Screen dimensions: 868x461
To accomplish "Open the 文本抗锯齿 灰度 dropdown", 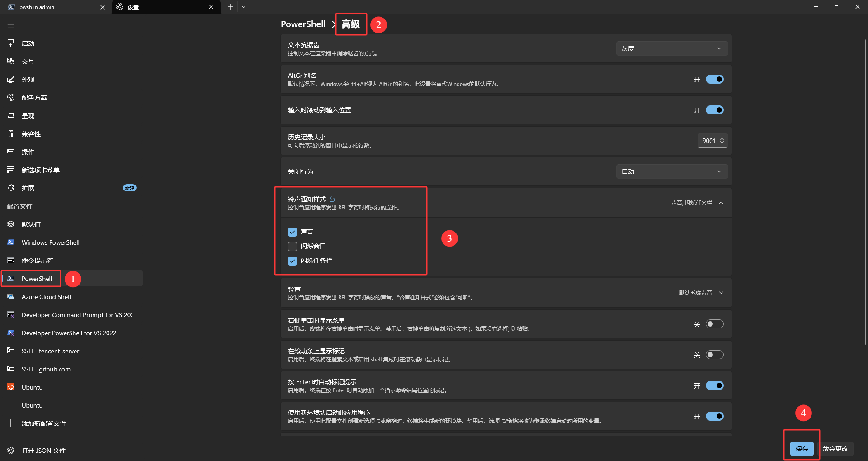I will (x=672, y=48).
